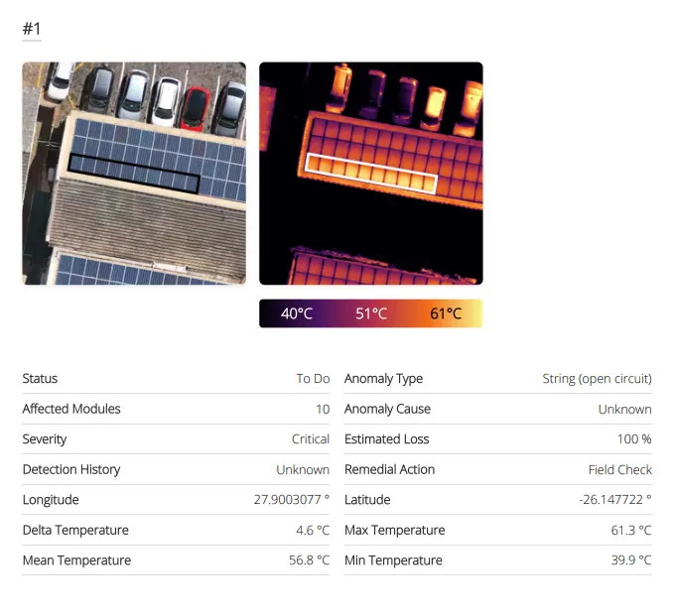Screen dimensions: 674x616
Task: Select the Anomaly Type label
Action: pos(383,379)
